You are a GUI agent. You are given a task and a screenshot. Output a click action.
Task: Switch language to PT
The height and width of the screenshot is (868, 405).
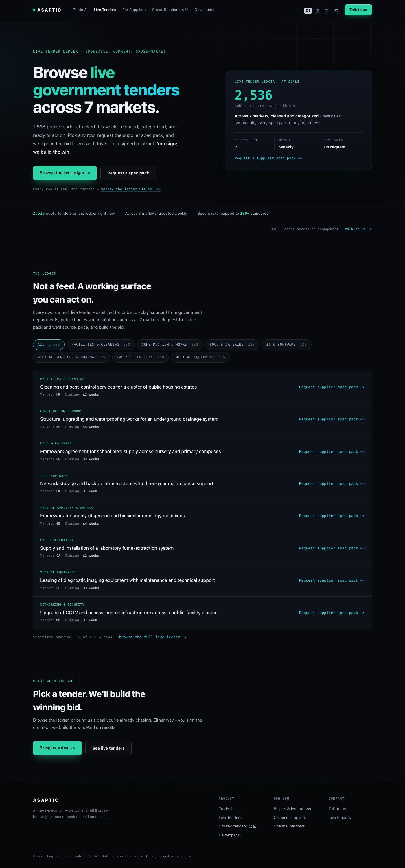point(336,10)
